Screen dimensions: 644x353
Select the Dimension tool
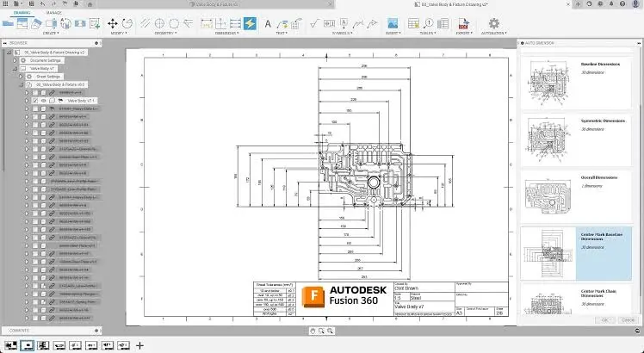point(206,23)
